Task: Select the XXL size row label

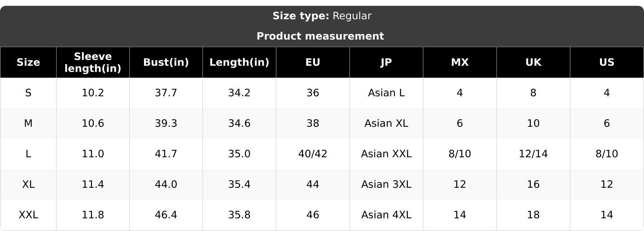Action: tap(28, 215)
